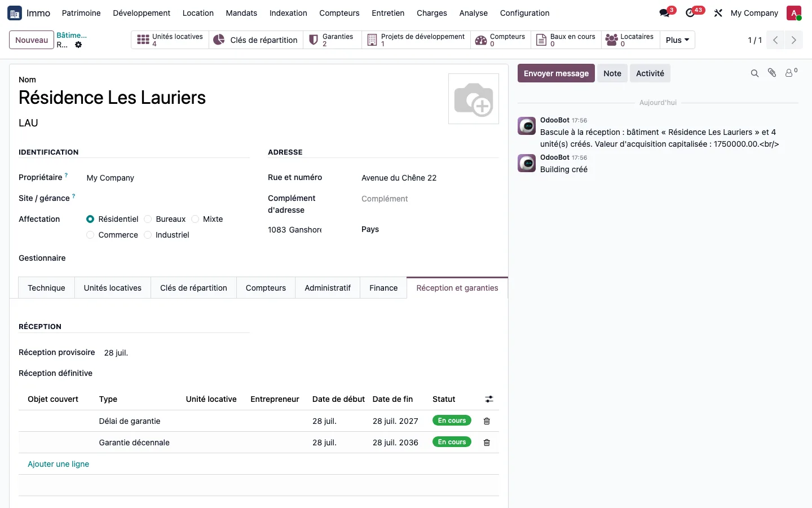Image resolution: width=812 pixels, height=508 pixels.
Task: Open Clés de répartition stat button
Action: (256, 40)
